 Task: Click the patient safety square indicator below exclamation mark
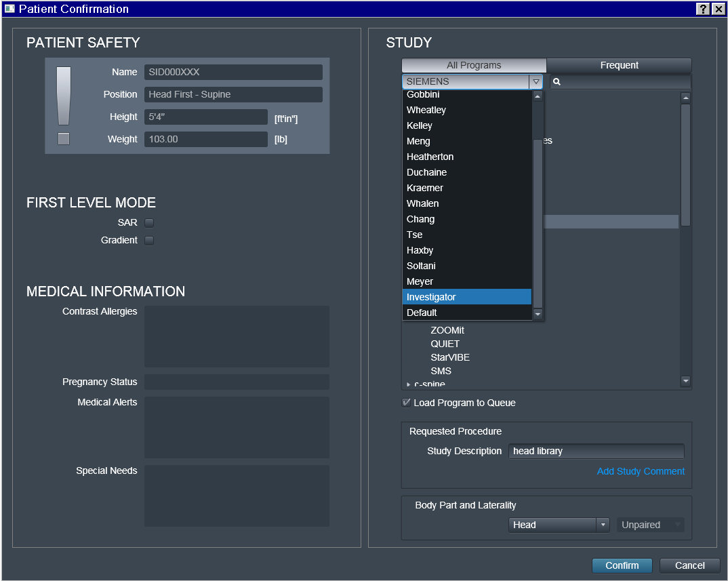[x=64, y=139]
